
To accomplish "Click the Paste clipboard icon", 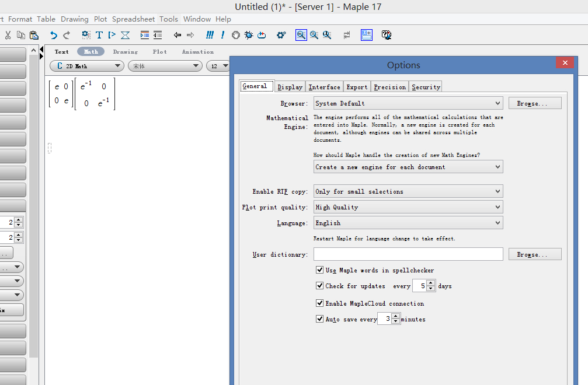I will [34, 35].
